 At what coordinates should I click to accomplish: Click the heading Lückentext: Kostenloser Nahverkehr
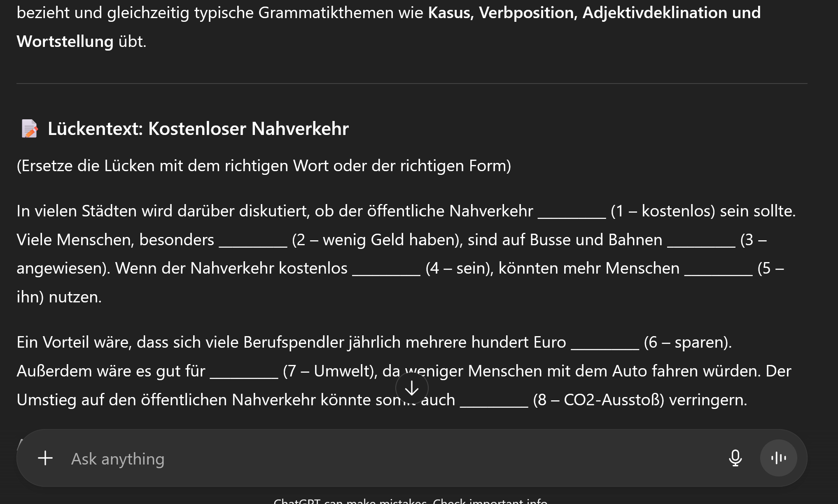tap(198, 129)
